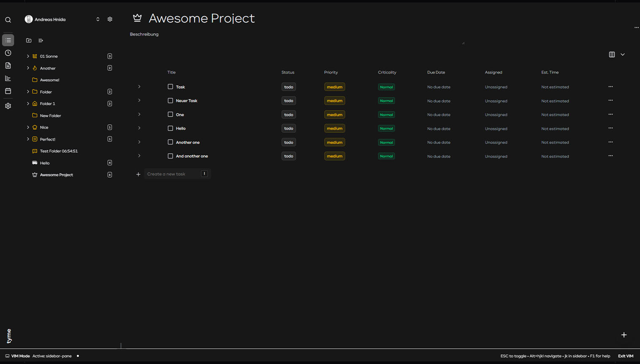The height and width of the screenshot is (364, 640).
Task: Open the 'Test Folder 06:54:51' item
Action: coord(59,151)
